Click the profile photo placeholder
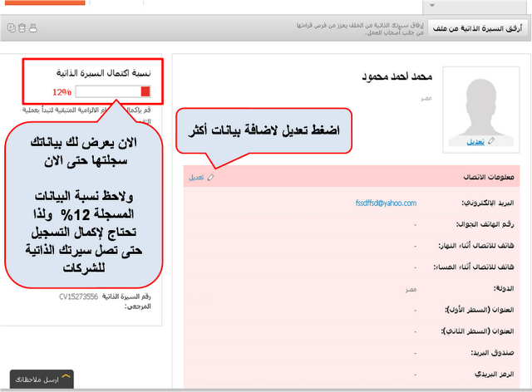 coord(481,109)
